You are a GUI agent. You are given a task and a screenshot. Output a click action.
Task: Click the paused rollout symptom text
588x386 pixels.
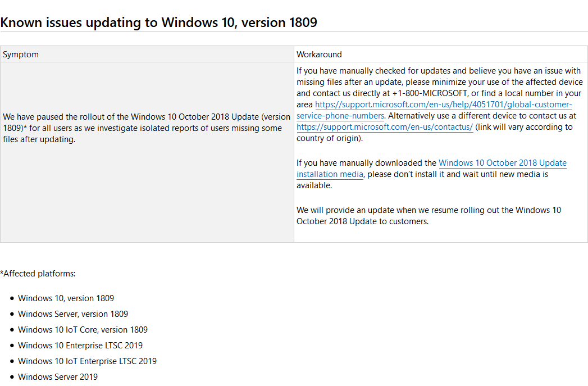(x=147, y=128)
